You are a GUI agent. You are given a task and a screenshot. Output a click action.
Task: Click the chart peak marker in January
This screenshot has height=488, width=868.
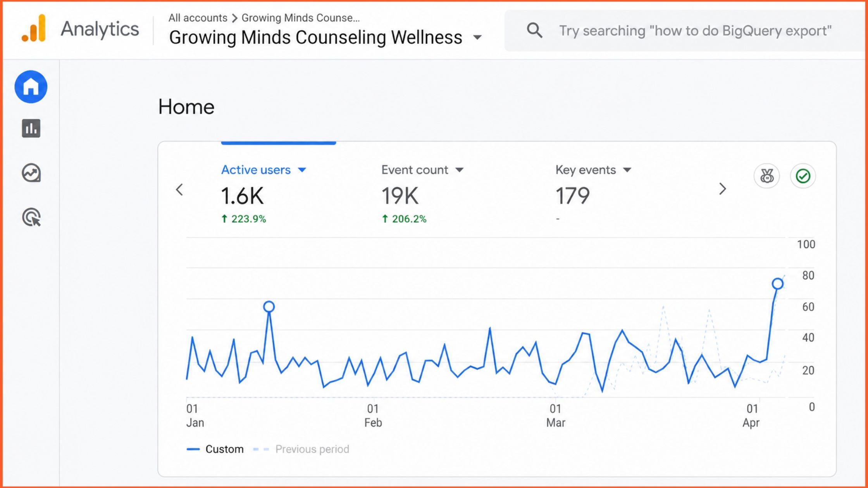tap(269, 307)
